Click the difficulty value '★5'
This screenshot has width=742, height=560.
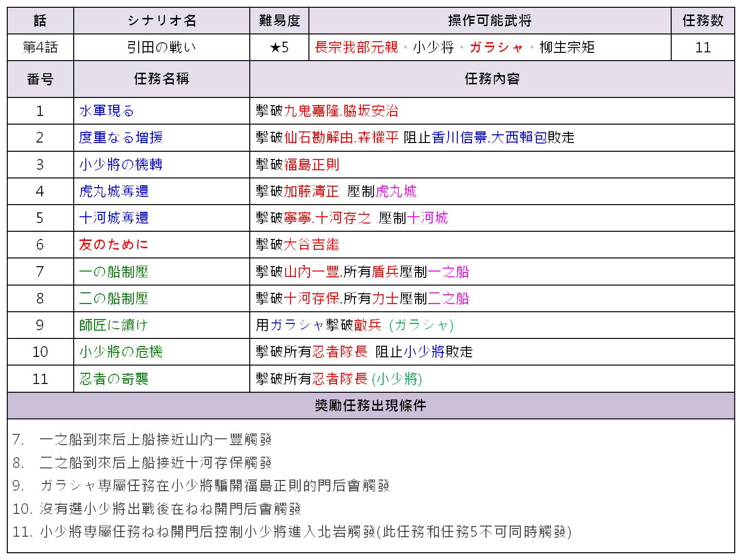tap(279, 48)
